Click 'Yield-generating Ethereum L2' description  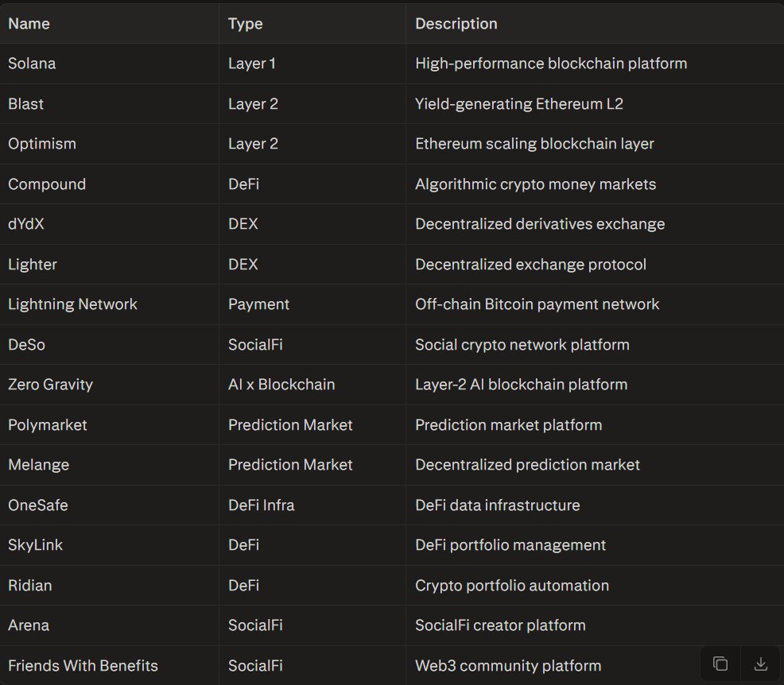pos(519,104)
